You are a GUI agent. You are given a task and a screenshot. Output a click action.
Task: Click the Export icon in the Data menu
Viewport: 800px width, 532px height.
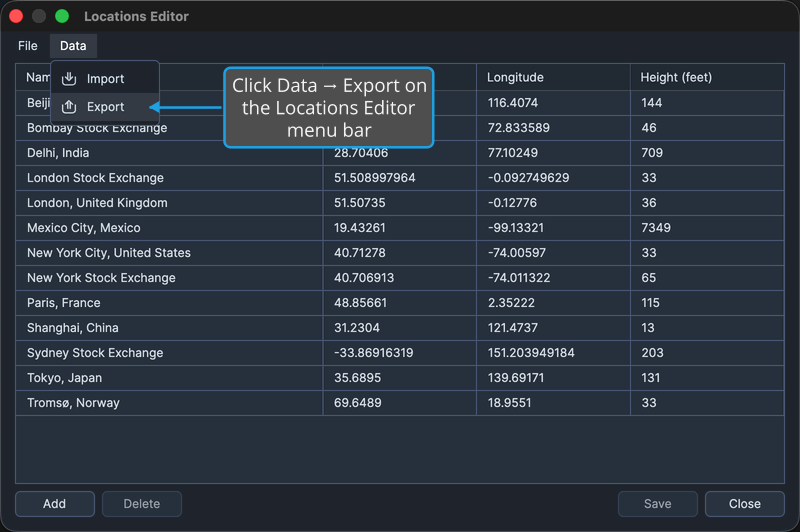click(x=69, y=107)
